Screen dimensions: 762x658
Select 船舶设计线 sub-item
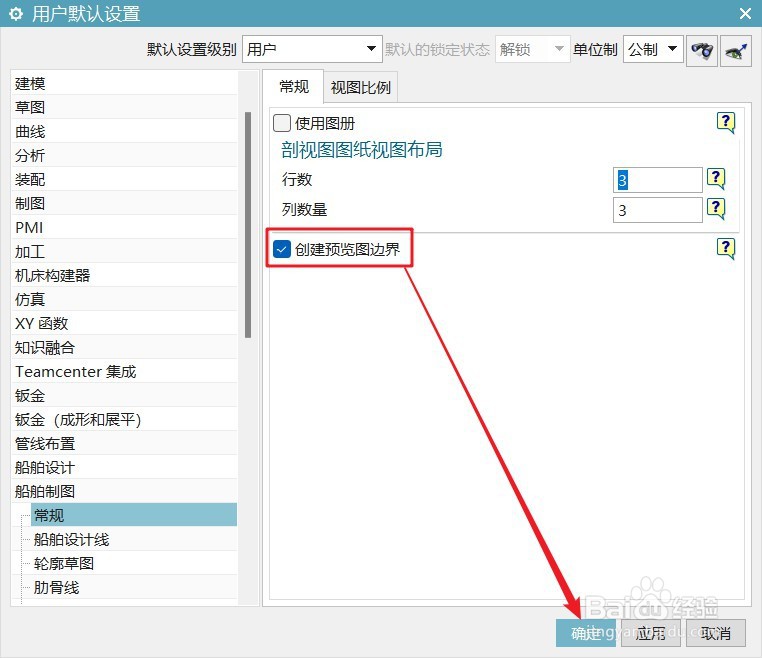134,539
